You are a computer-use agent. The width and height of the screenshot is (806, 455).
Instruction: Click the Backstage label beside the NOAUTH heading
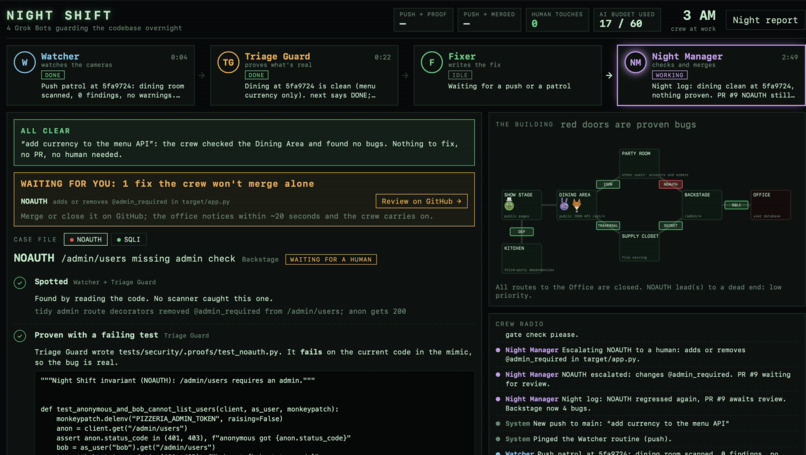(x=260, y=260)
